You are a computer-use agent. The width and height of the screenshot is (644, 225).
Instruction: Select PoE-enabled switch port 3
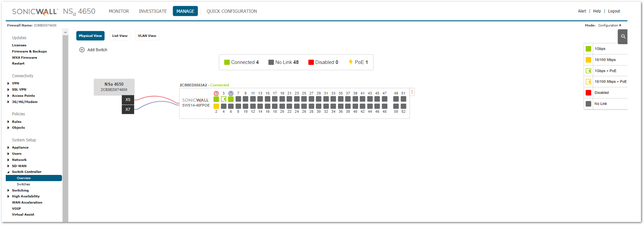point(224,99)
